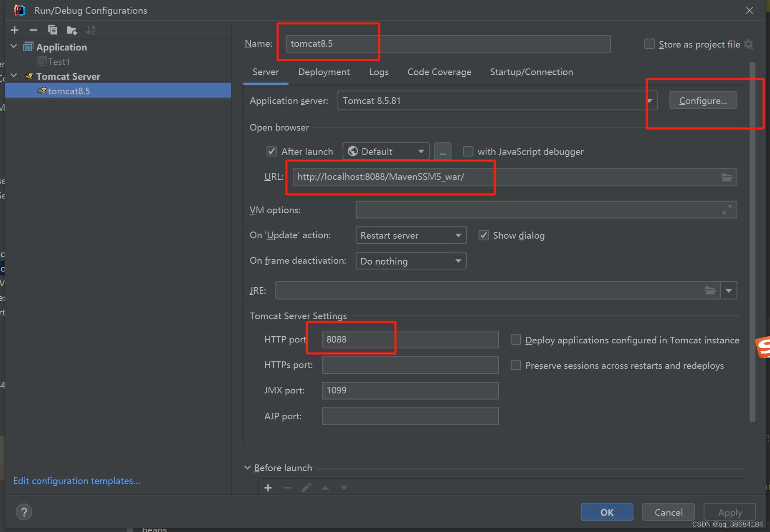
Task: Open the Application server dropdown
Action: click(x=497, y=101)
